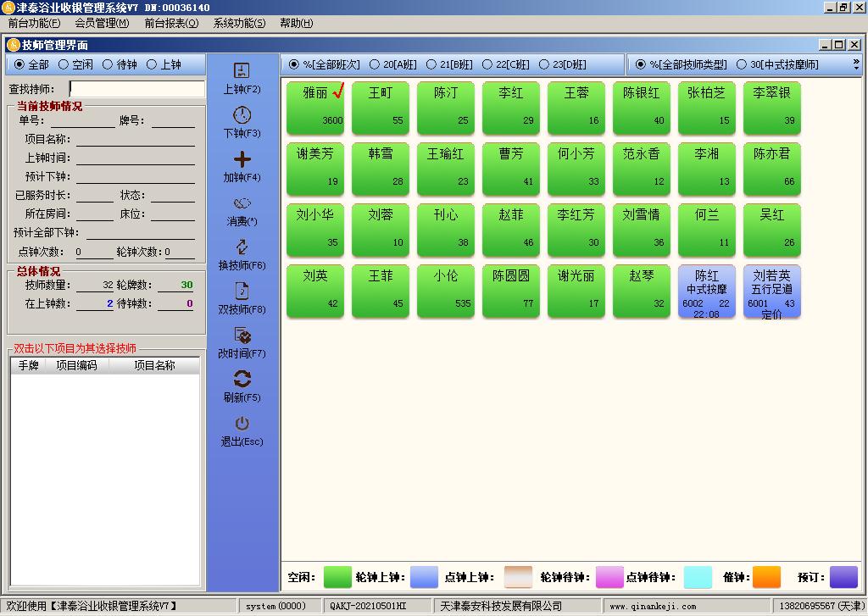
Task: Open the 前台报表(Q) dropdown menu
Action: [171, 23]
